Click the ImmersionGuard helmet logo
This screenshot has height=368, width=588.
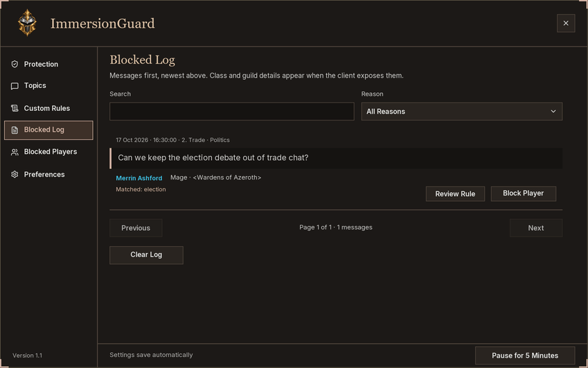28,23
